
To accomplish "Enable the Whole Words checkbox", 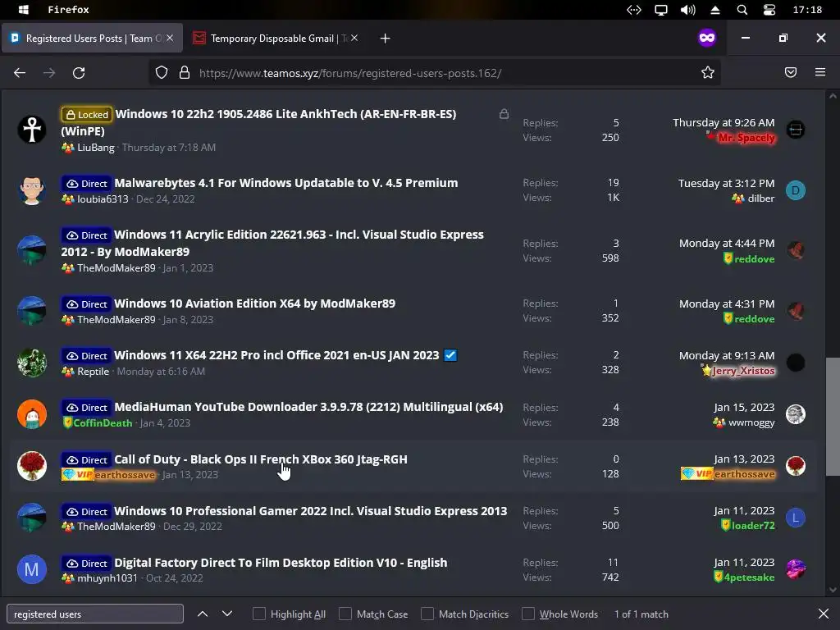I will (x=527, y=614).
